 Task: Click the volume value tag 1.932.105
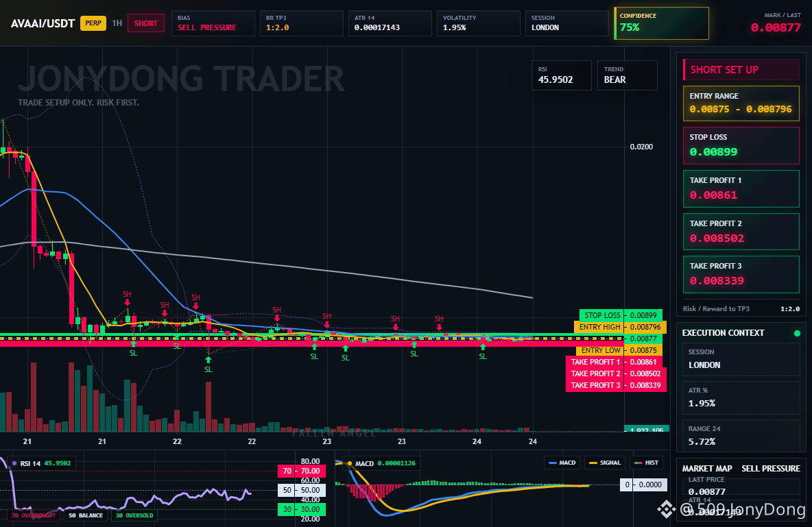click(x=647, y=429)
